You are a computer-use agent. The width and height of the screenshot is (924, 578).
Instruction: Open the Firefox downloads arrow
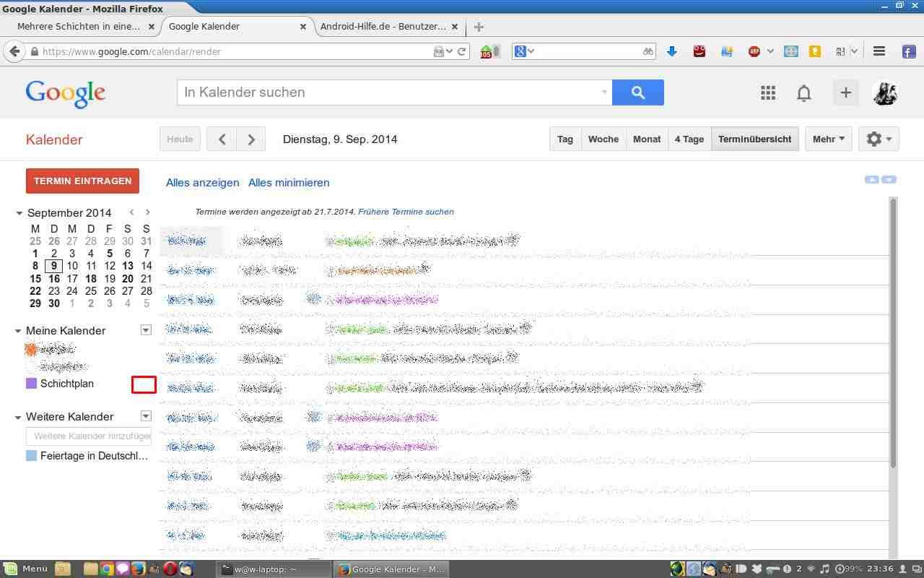click(x=672, y=51)
